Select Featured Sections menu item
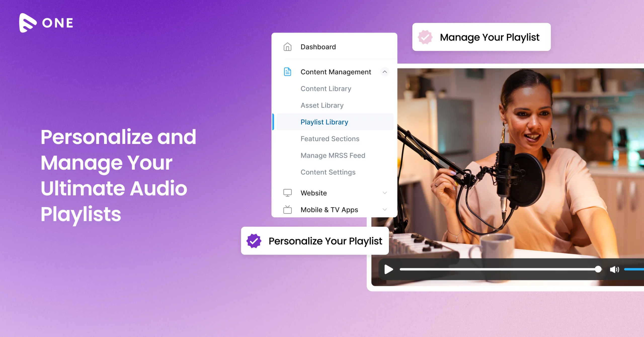This screenshot has width=644, height=337. [x=330, y=138]
